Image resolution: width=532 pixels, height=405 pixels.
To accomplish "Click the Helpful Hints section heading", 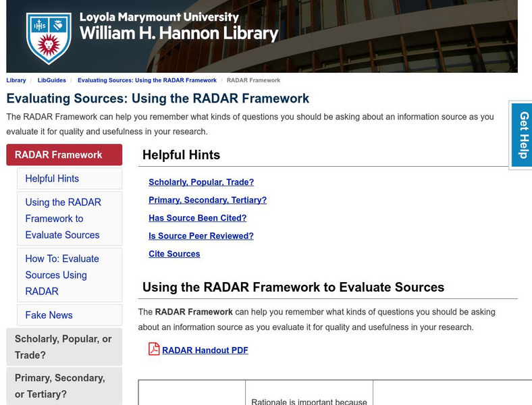I will [x=181, y=155].
